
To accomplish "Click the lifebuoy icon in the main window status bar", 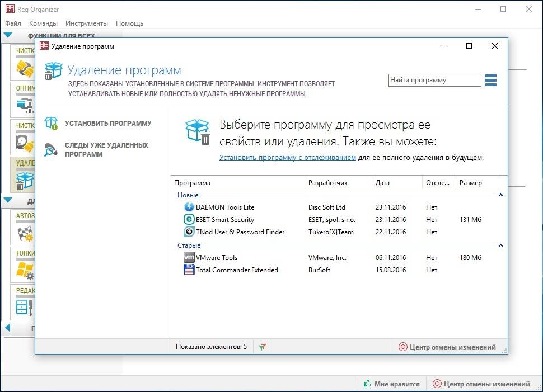I will [x=437, y=384].
